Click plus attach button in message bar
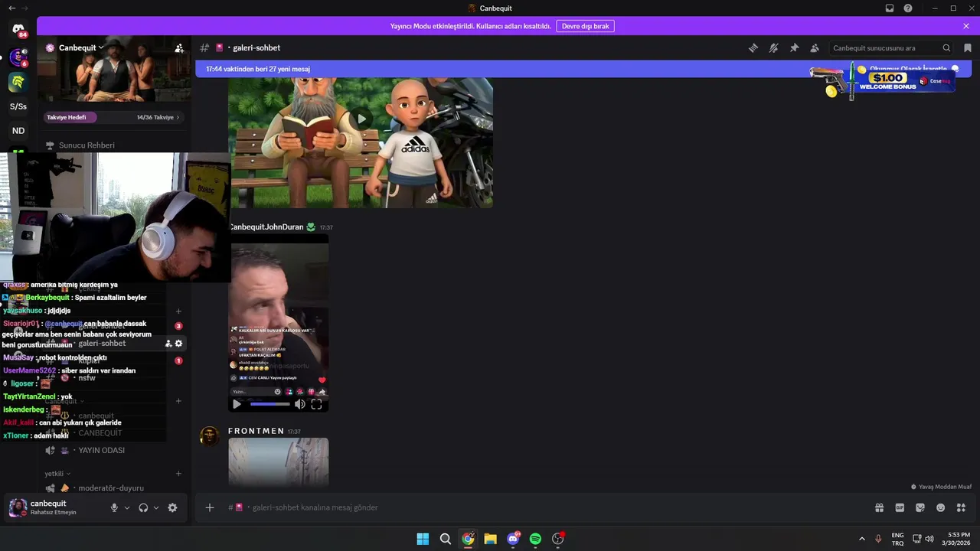The width and height of the screenshot is (980, 551). [x=210, y=507]
